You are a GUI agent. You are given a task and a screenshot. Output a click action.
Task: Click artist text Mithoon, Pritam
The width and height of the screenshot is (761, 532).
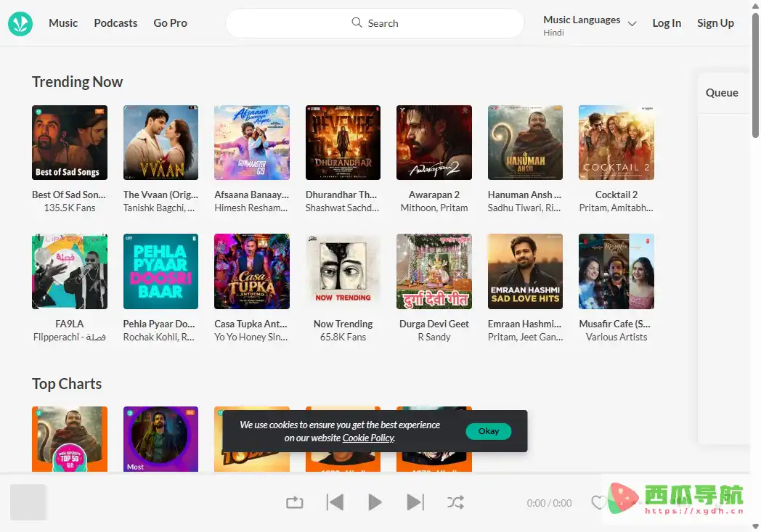pyautogui.click(x=434, y=208)
